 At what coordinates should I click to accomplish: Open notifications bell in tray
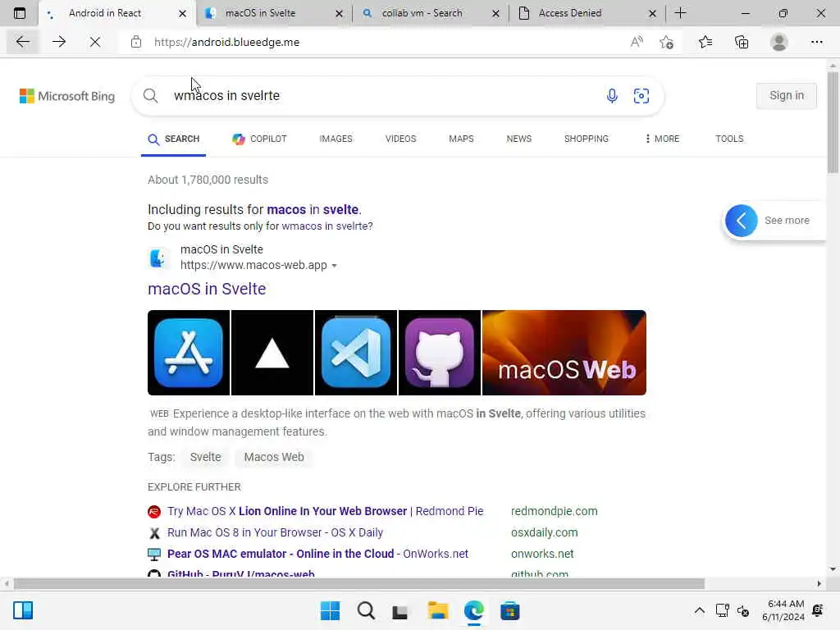point(818,610)
